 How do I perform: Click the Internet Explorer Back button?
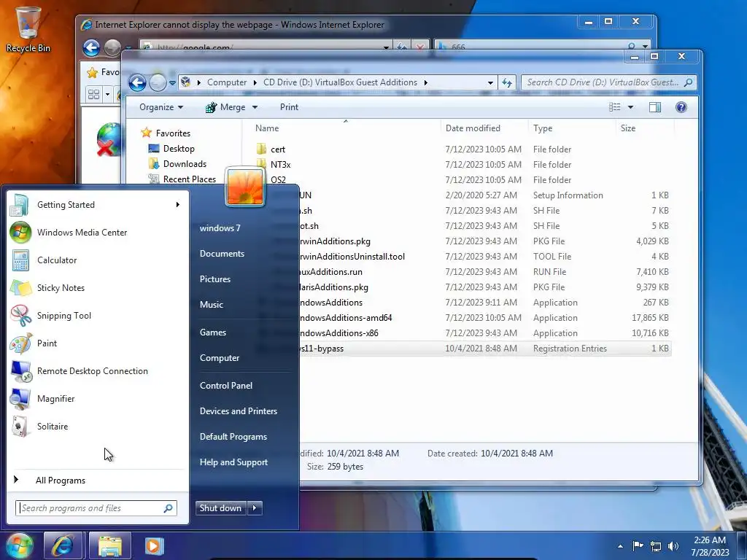click(91, 47)
